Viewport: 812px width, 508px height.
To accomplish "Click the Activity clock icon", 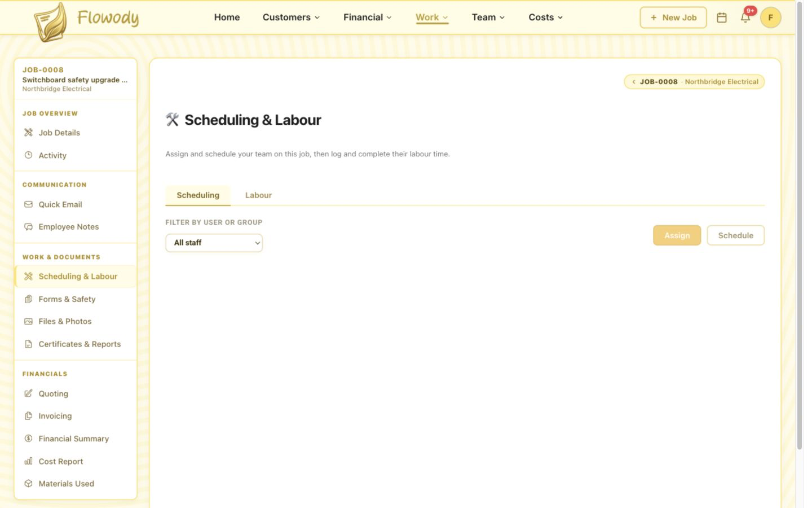I will [x=28, y=155].
